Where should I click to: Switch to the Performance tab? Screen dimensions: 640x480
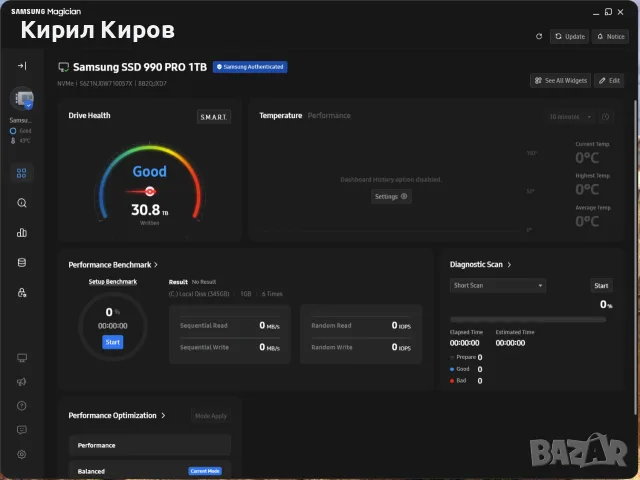pyautogui.click(x=329, y=116)
